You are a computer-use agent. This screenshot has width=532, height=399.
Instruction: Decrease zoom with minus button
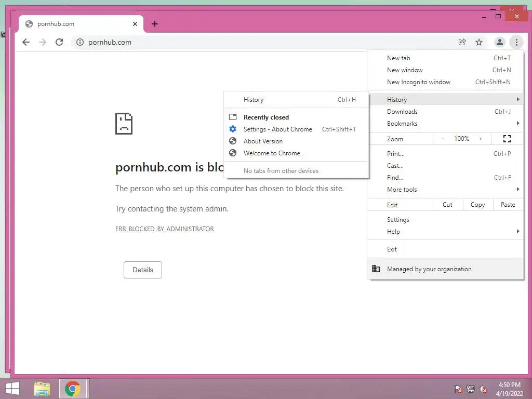[x=443, y=138]
